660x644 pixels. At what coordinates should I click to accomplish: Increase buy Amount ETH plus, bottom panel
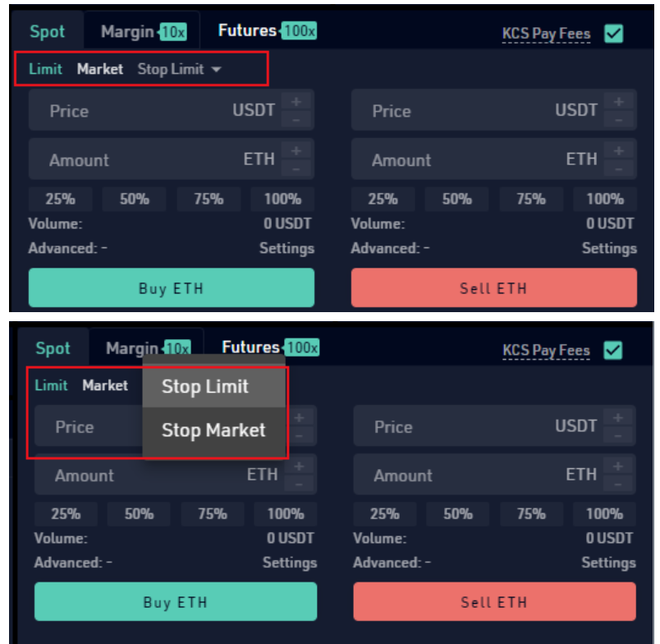299,467
